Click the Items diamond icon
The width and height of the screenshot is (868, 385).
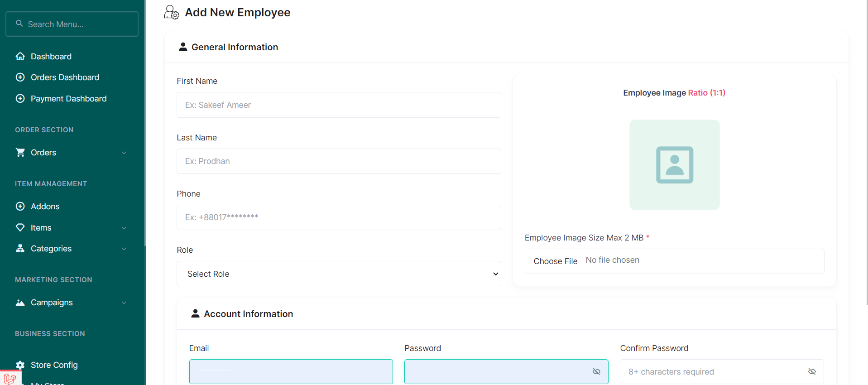tap(20, 228)
